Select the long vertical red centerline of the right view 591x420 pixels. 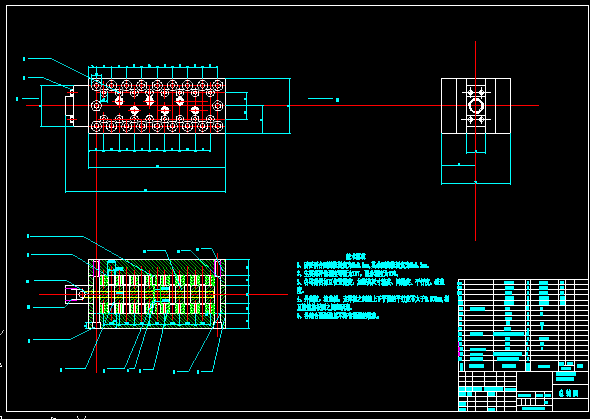click(x=475, y=141)
